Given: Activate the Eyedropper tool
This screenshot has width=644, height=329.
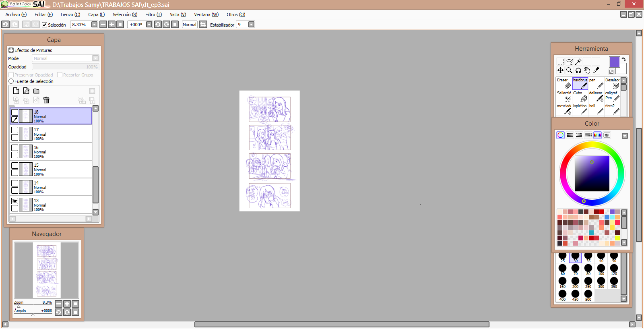Looking at the screenshot, I should pyautogui.click(x=596, y=70).
